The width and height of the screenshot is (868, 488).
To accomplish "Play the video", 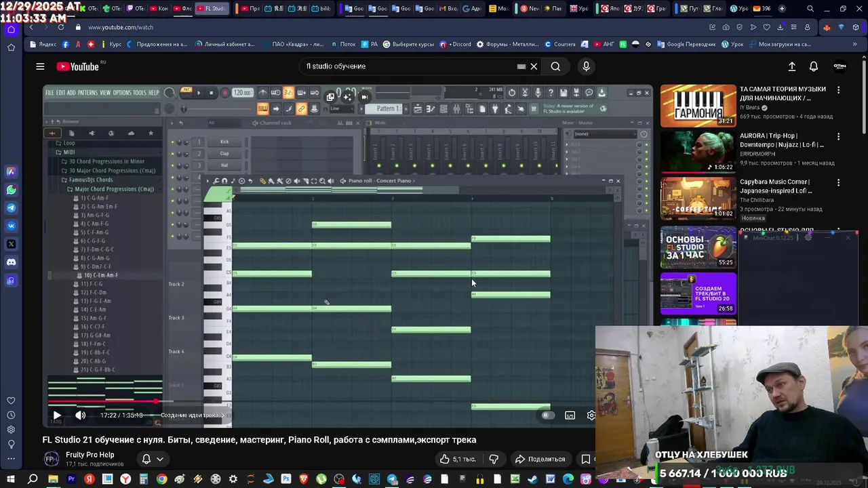I will pyautogui.click(x=57, y=415).
